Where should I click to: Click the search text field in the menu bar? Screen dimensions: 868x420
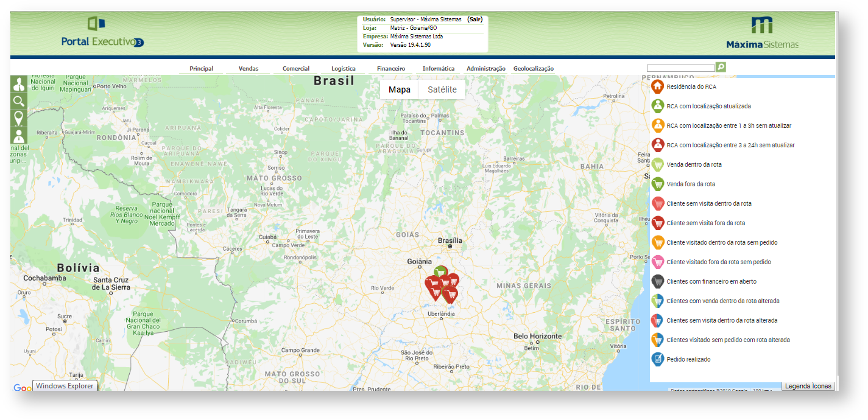tap(680, 68)
